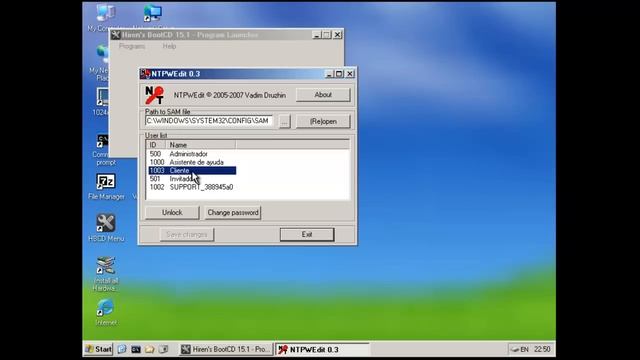Switch to Hiren's BootCD 15.1 taskbar button
Viewport: 640px width, 360px height.
coord(226,349)
